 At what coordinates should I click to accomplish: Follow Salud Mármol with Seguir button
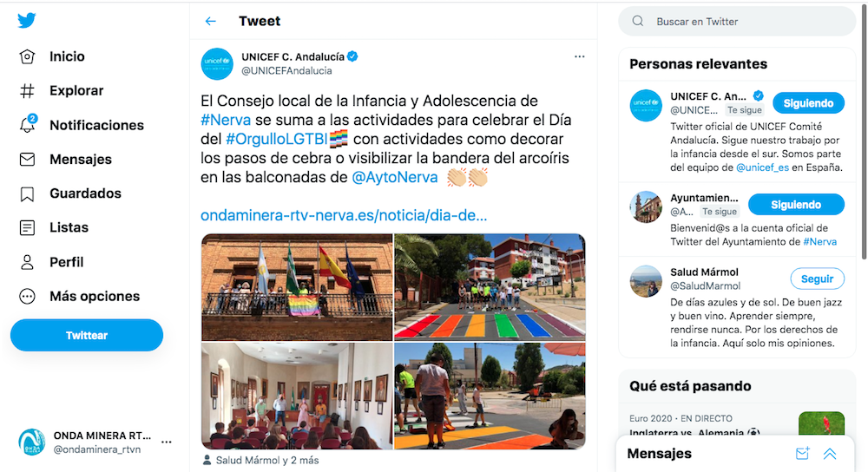click(x=817, y=279)
